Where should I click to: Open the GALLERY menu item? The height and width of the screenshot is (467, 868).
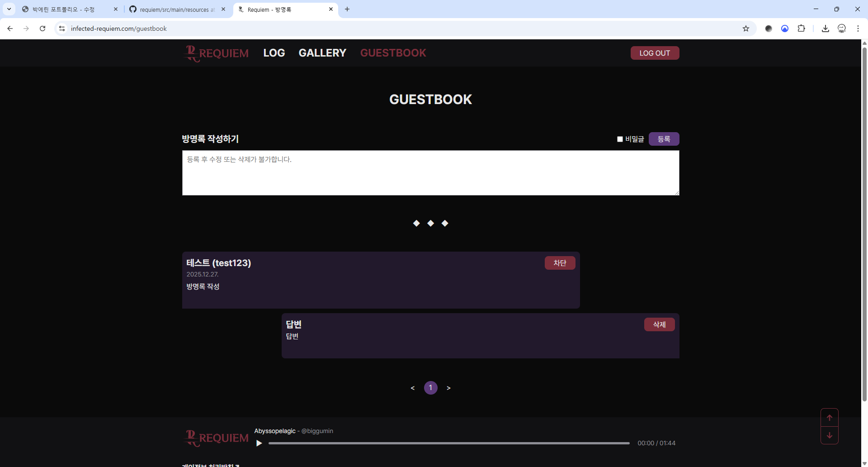coord(322,53)
